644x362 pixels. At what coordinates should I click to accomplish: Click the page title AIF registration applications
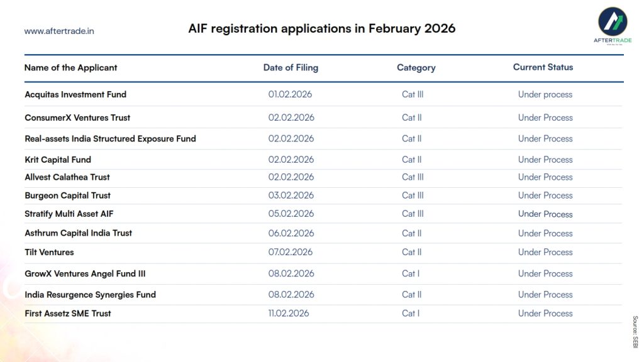pyautogui.click(x=321, y=28)
